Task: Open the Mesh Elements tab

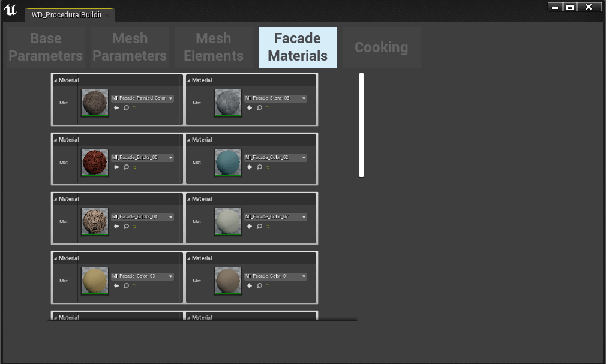Action: [214, 47]
